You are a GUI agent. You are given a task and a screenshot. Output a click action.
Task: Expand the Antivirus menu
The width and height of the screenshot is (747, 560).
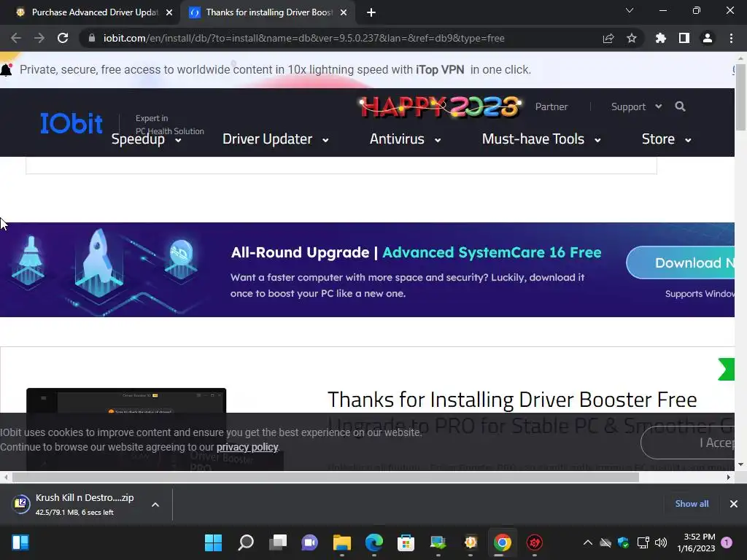(405, 139)
